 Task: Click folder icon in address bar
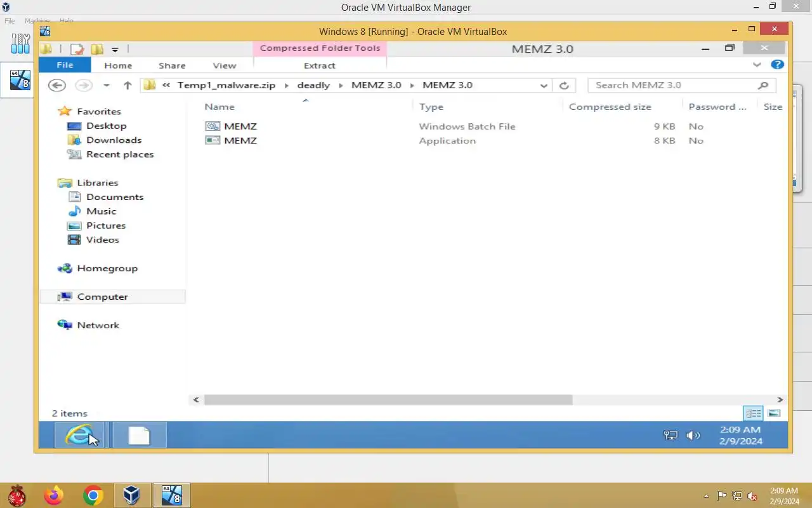point(150,85)
